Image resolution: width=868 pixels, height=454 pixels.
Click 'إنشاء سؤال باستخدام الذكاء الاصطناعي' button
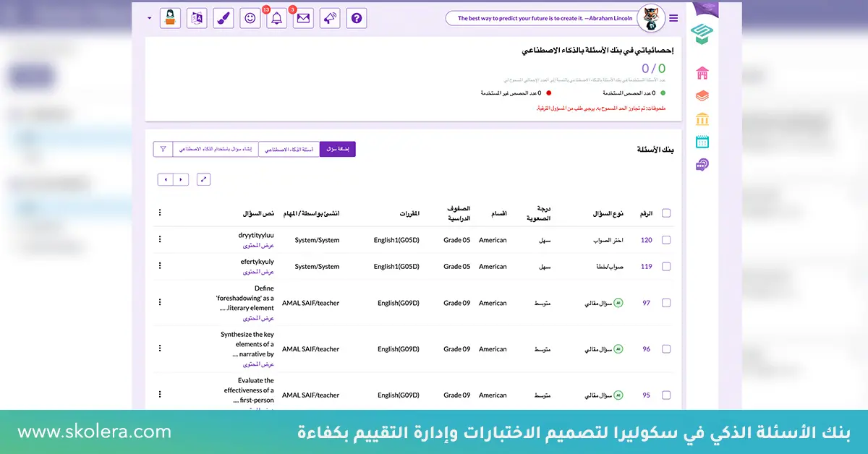click(x=215, y=149)
